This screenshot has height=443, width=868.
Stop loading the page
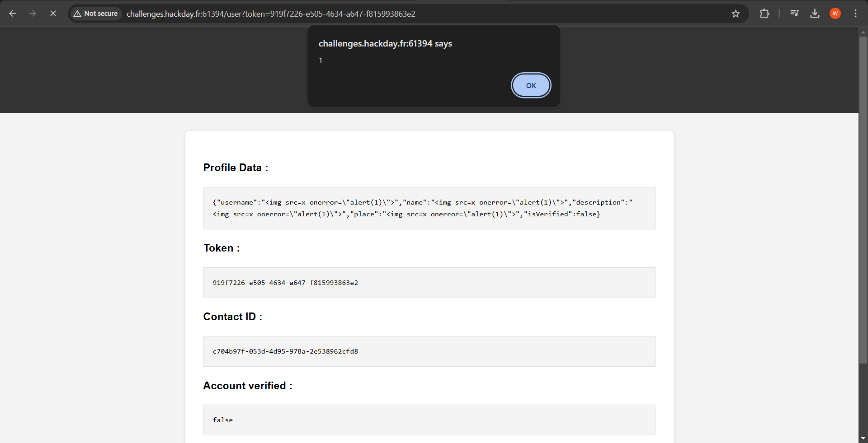tap(53, 14)
